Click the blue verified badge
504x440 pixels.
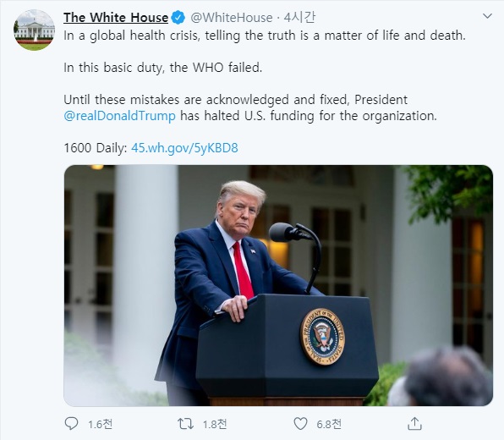[x=178, y=18]
